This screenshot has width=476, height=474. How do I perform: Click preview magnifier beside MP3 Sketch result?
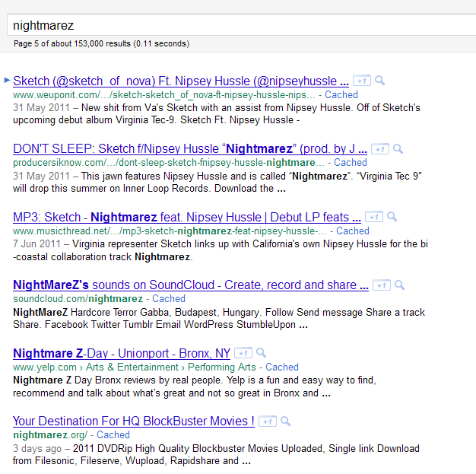tap(392, 218)
